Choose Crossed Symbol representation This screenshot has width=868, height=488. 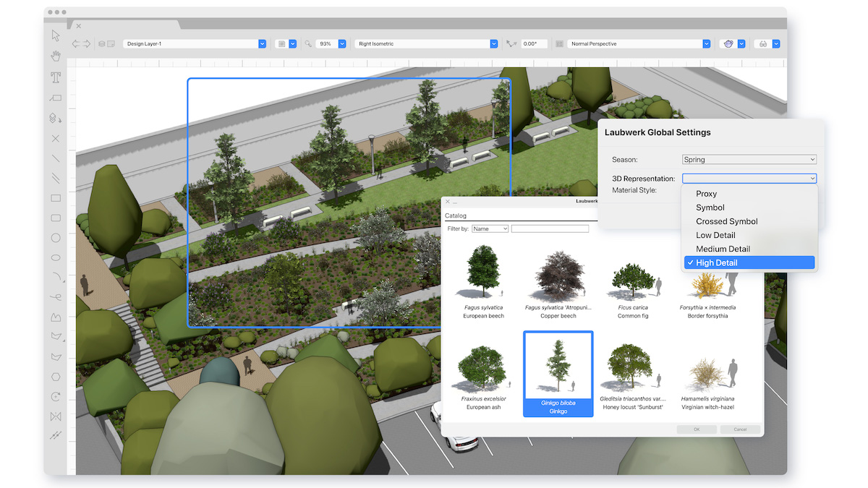[726, 221]
